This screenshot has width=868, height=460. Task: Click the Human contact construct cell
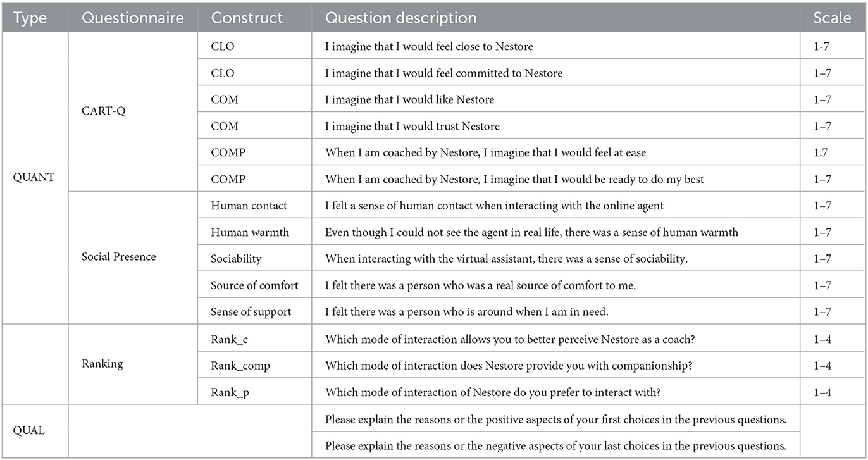tap(249, 206)
